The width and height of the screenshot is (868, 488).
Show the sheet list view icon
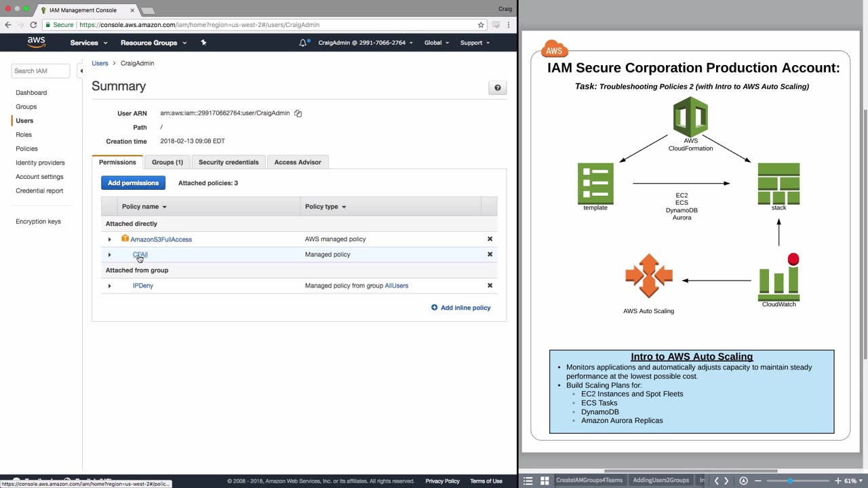tap(528, 481)
